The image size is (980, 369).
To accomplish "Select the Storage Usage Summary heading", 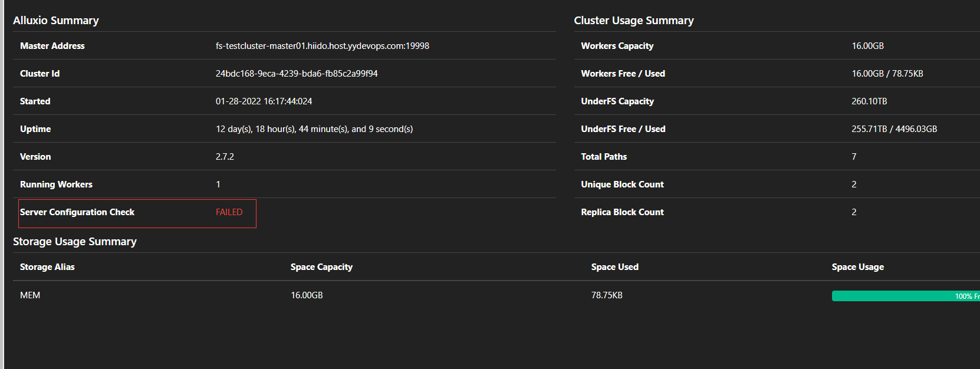I will click(x=75, y=241).
